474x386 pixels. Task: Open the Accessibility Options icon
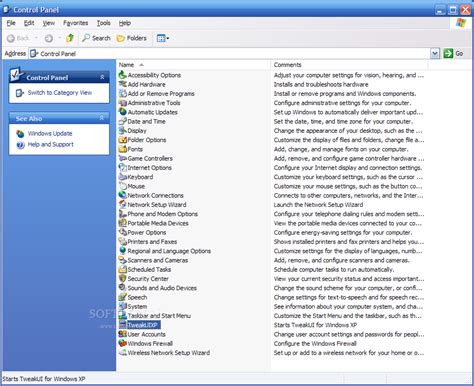[x=123, y=75]
